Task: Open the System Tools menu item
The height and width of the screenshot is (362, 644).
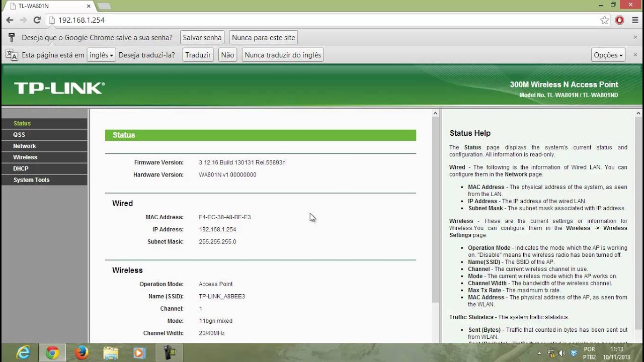Action: coord(44,180)
